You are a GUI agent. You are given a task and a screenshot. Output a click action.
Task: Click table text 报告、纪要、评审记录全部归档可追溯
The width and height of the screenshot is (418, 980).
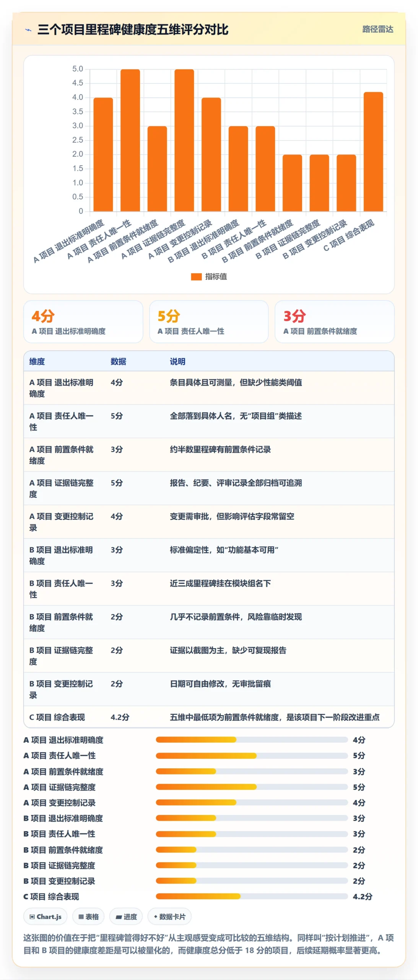[236, 483]
